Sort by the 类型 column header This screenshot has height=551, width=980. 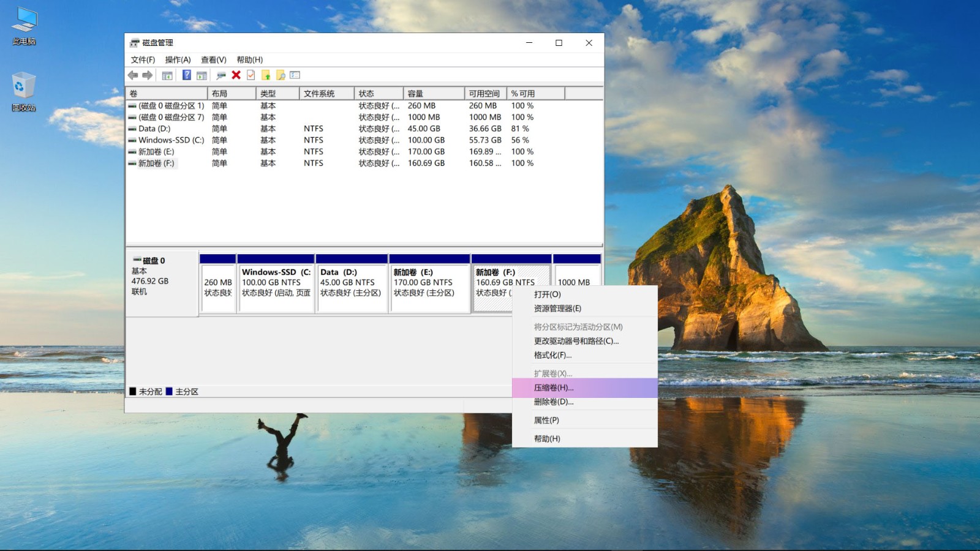tap(277, 94)
